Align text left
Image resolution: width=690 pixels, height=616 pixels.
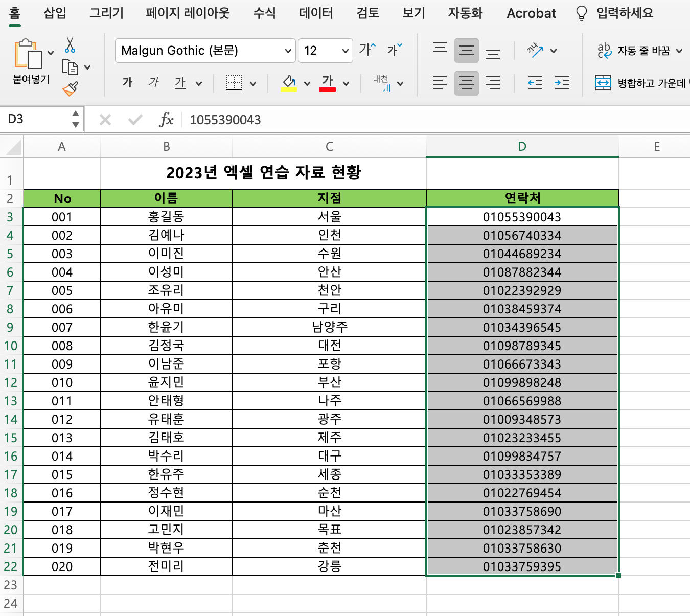440,83
